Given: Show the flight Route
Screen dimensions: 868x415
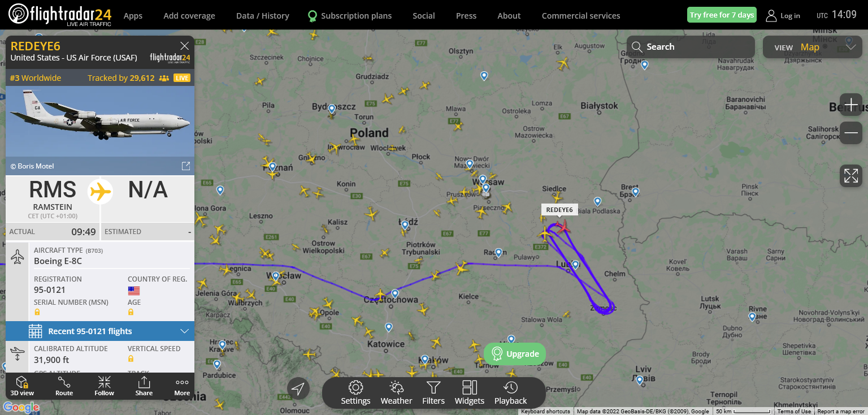Looking at the screenshot, I should (x=64, y=386).
